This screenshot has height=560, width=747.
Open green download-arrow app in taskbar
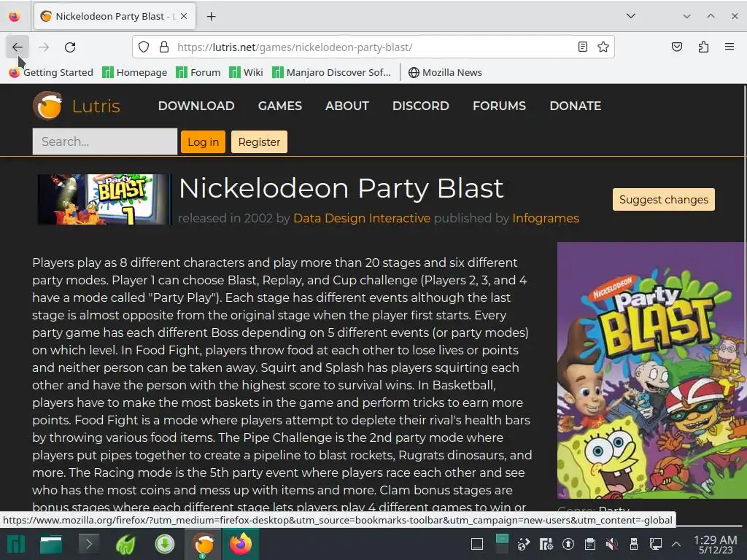tap(165, 544)
